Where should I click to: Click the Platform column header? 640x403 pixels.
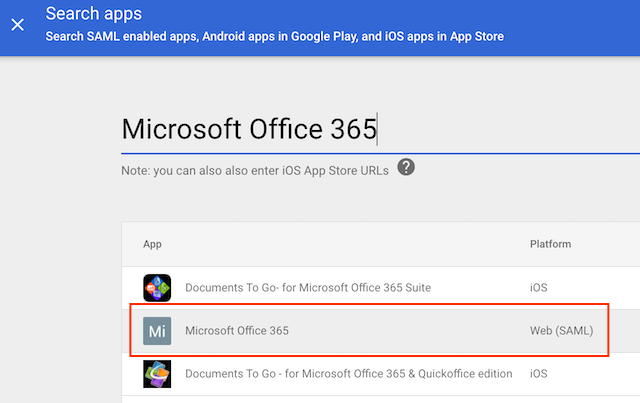point(550,244)
